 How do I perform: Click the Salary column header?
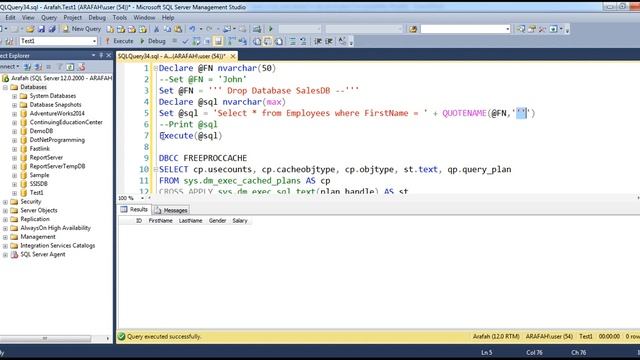(240, 220)
